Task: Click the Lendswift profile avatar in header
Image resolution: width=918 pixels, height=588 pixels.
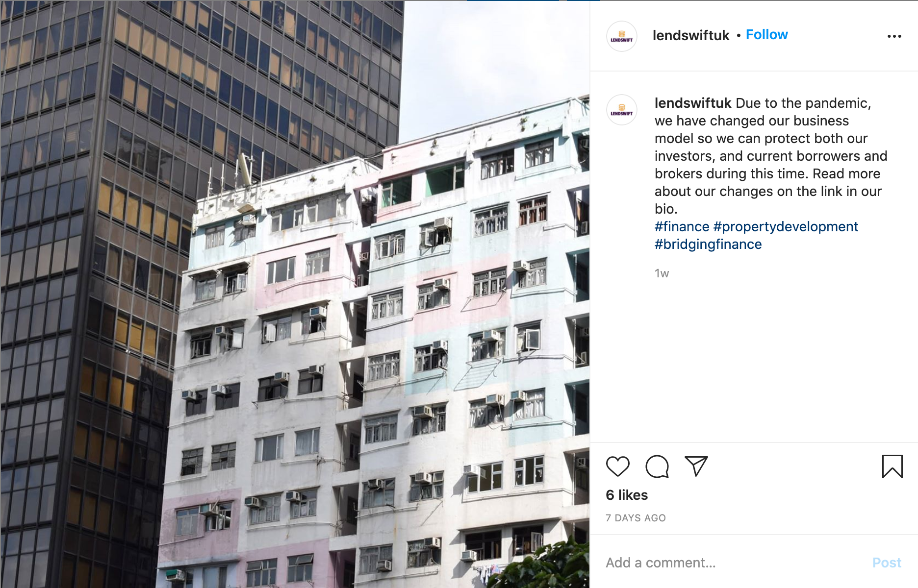Action: click(x=622, y=36)
